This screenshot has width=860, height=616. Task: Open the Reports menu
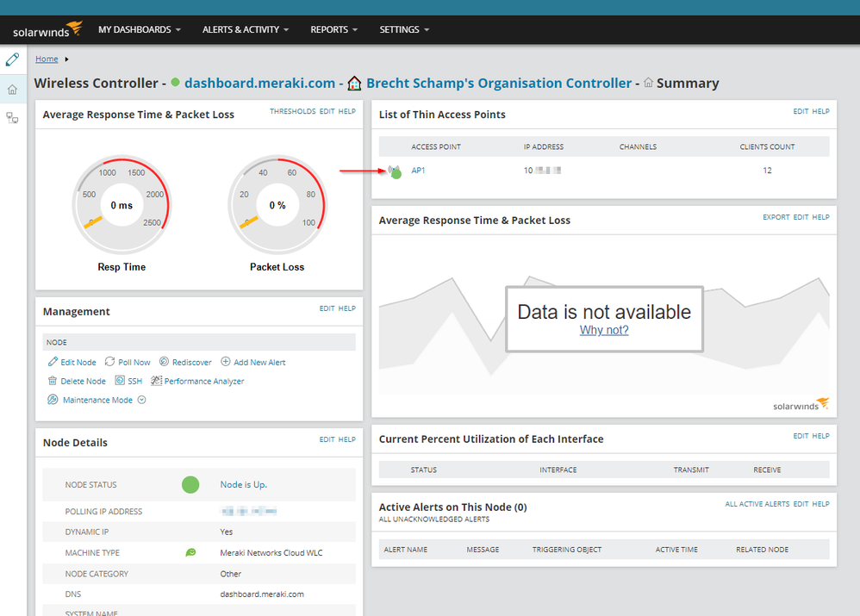333,29
